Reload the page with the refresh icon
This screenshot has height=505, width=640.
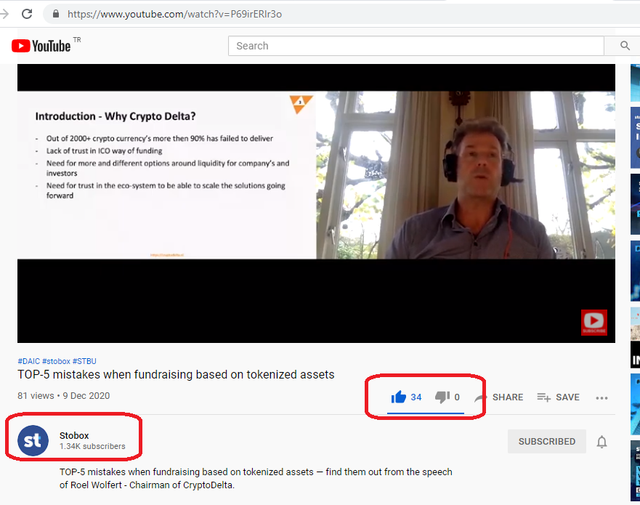pyautogui.click(x=27, y=14)
